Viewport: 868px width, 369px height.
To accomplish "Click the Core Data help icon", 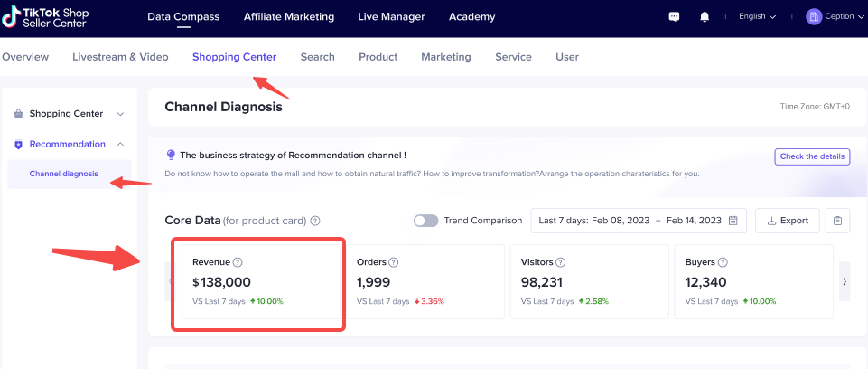I will coord(315,221).
